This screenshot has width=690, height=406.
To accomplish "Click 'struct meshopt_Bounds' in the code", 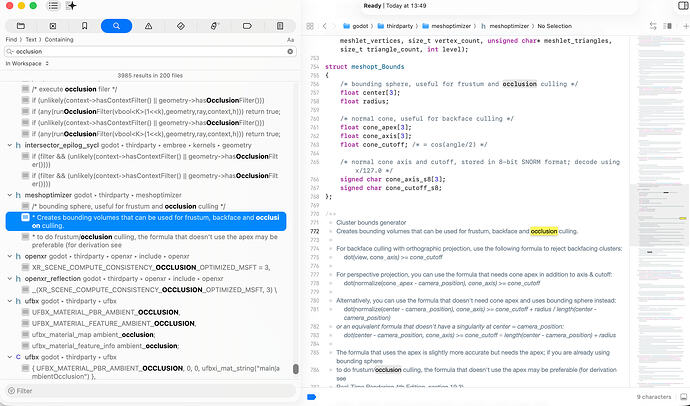I will pyautogui.click(x=364, y=66).
